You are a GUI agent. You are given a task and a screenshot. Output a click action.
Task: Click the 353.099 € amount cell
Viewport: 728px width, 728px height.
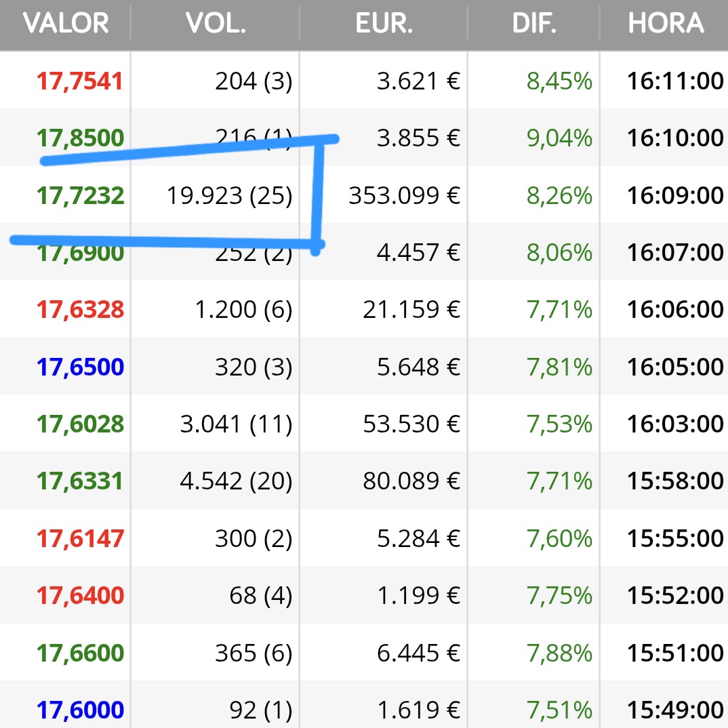tap(405, 195)
